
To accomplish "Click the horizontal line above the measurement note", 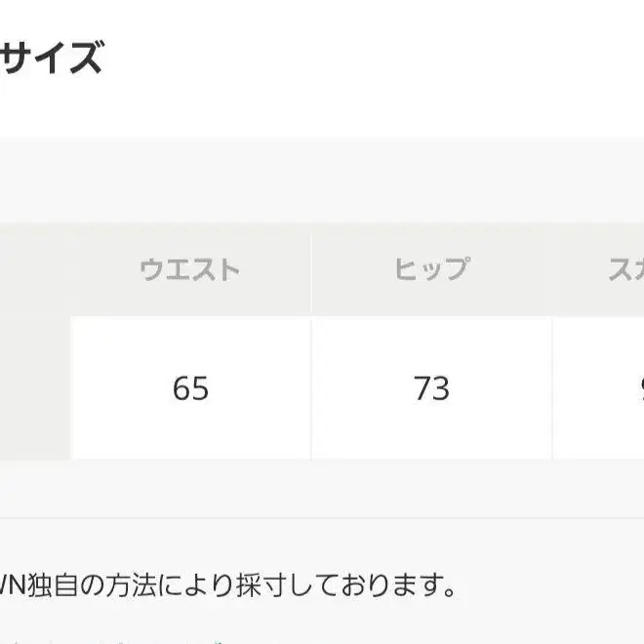I will pos(322,518).
